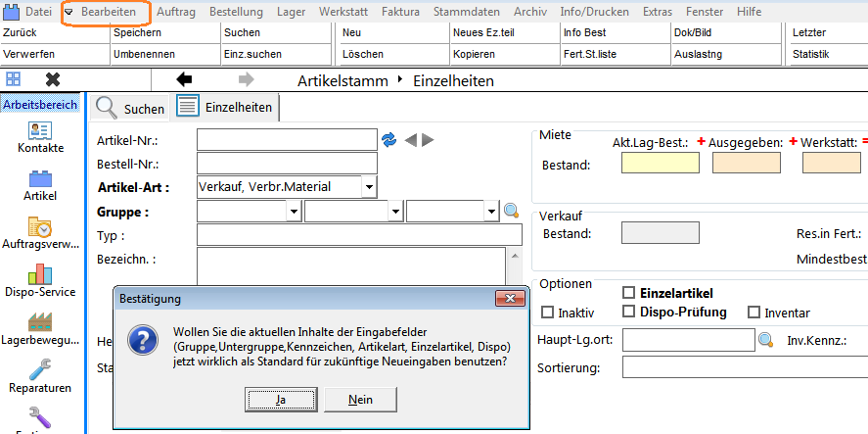The width and height of the screenshot is (868, 434).
Task: Close the Bestätigung dialog via red X
Action: click(x=511, y=299)
